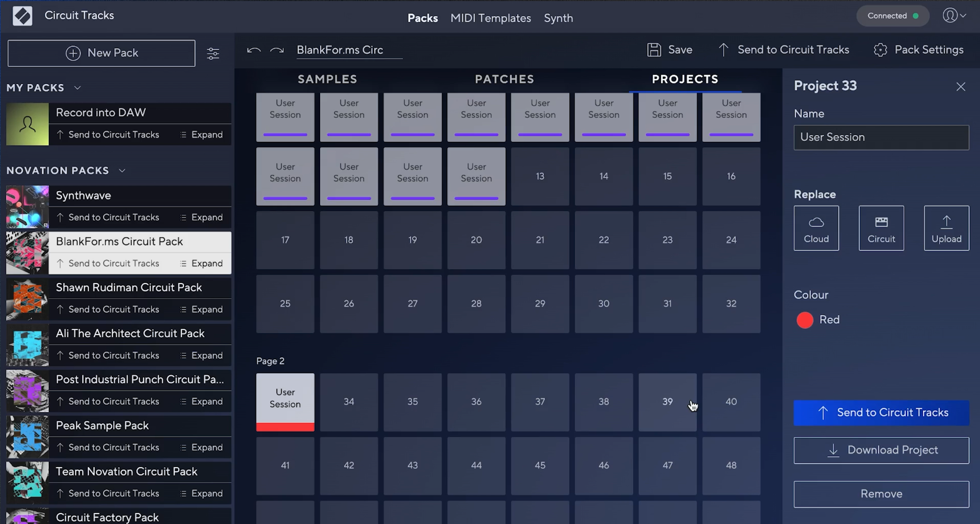Send pack to Circuit Tracks from toolbar
Viewport: 980px width, 524px height.
784,50
